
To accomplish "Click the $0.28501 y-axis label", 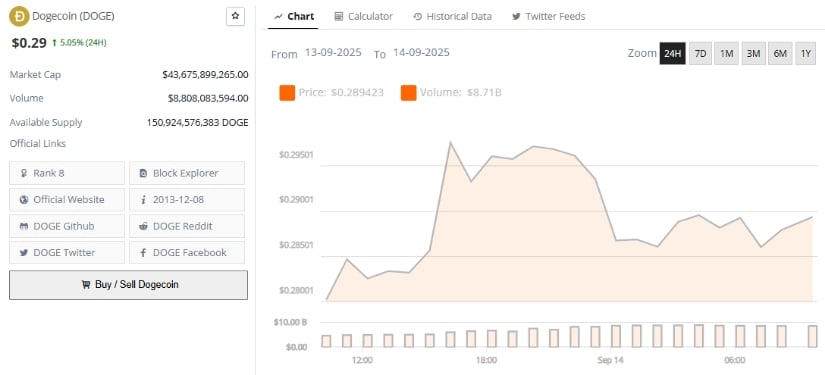I will [296, 245].
